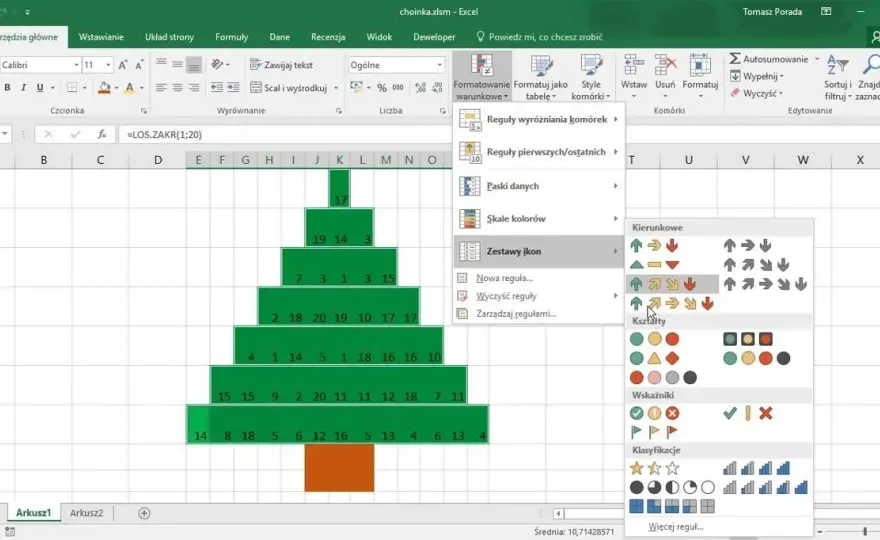Expand Paski danych submenu
The image size is (880, 540).
coord(539,186)
